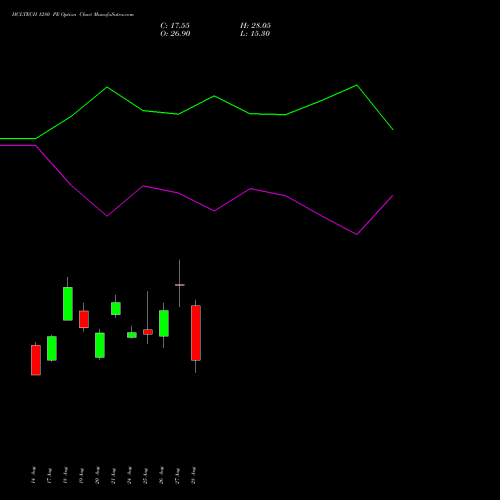Image resolution: width=500 pixels, height=500 pixels.
Task: Select the red candle for 14 Aug
Action: [x=36, y=360]
